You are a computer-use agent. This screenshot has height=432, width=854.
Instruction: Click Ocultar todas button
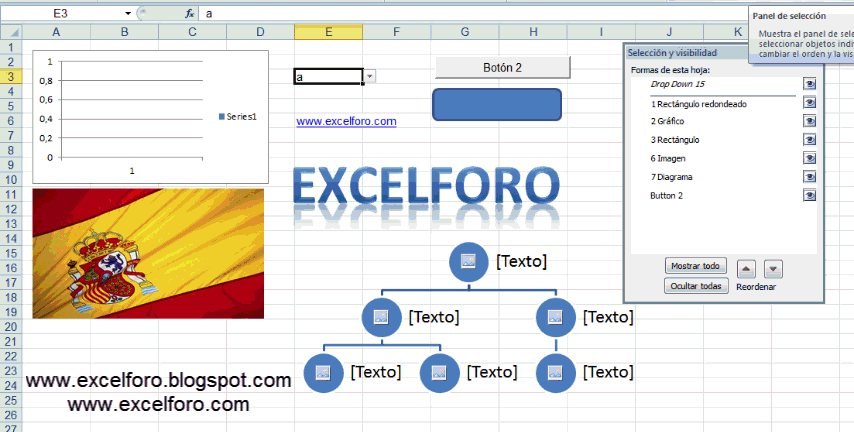tap(696, 285)
